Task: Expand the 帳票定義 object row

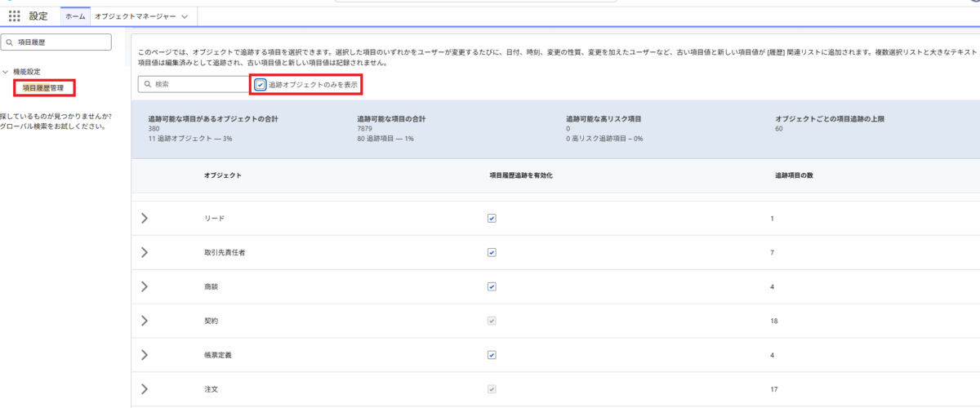Action: pyautogui.click(x=145, y=355)
